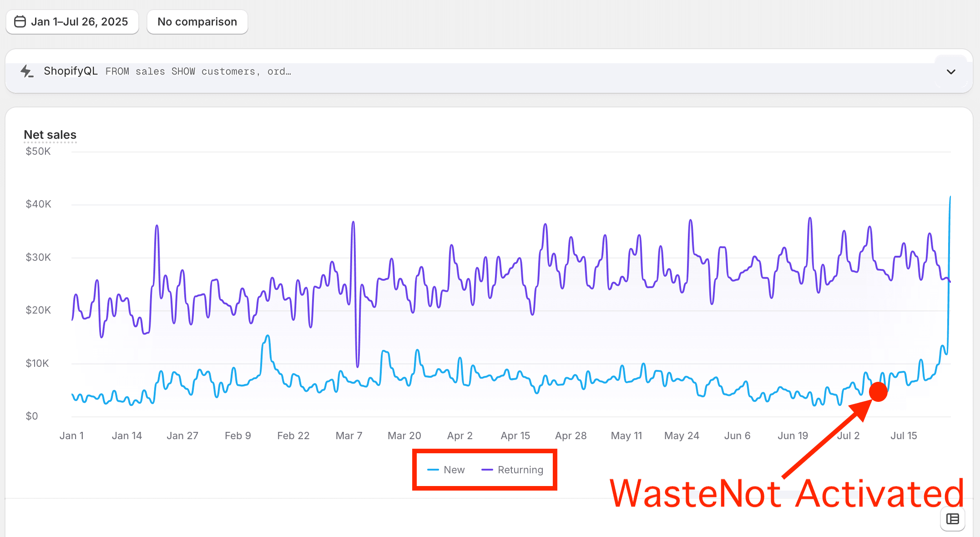980x537 pixels.
Task: Click the May 24 x-axis label
Action: [x=682, y=436]
